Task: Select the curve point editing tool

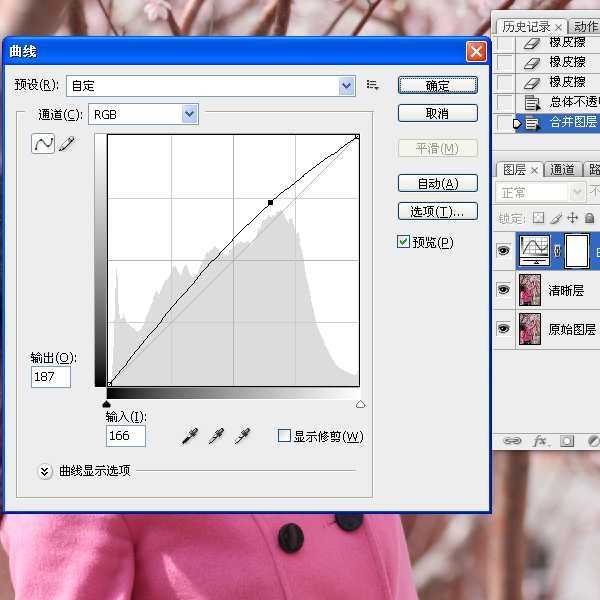Action: click(x=43, y=144)
